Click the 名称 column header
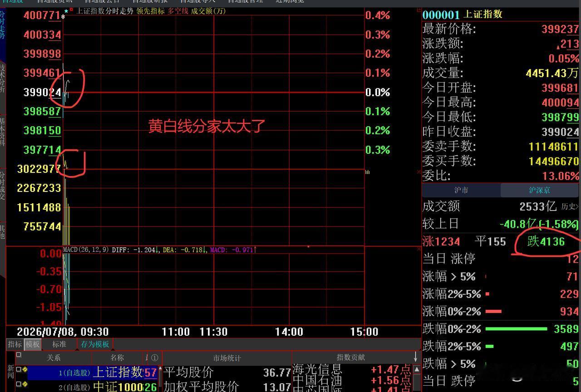The width and height of the screenshot is (581, 392). coord(117,358)
